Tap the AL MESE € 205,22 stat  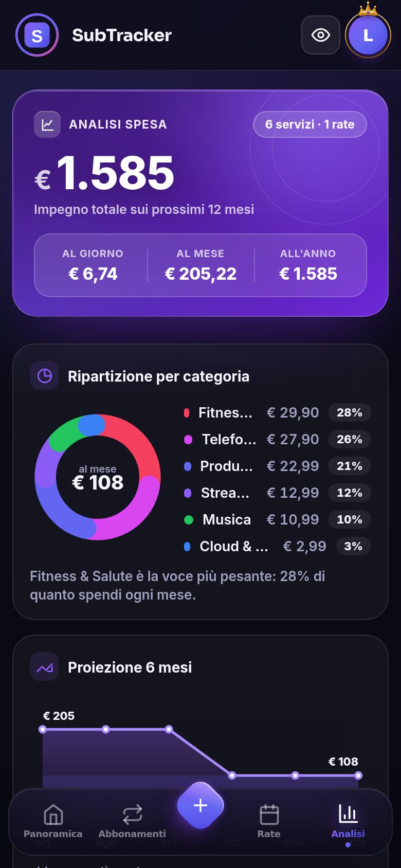pos(200,266)
